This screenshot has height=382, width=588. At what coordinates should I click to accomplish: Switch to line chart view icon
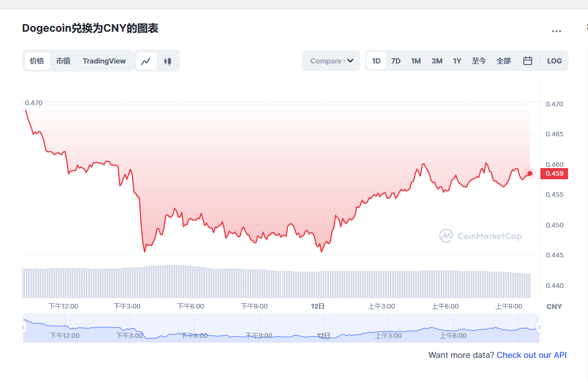pos(146,61)
